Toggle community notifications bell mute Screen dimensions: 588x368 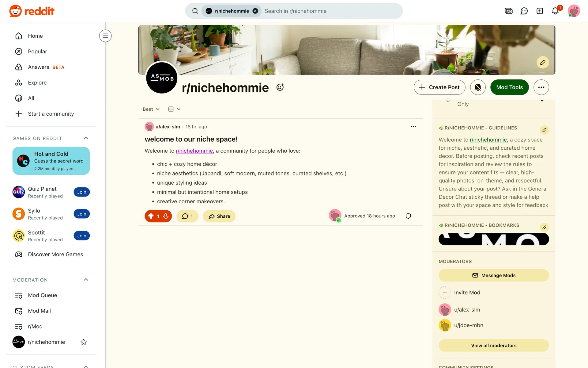(478, 87)
